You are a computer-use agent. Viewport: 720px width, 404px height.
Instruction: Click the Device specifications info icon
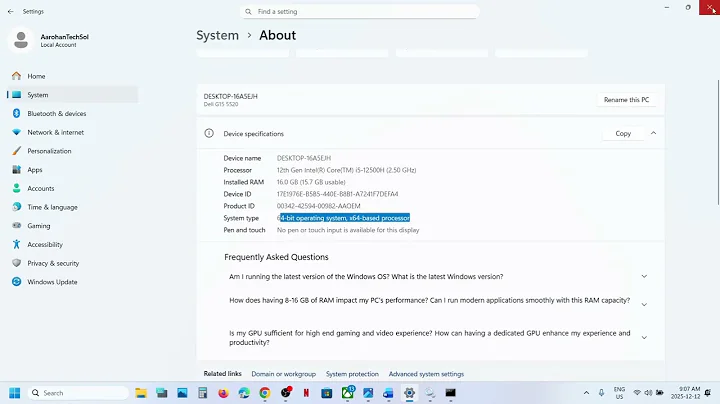(209, 133)
